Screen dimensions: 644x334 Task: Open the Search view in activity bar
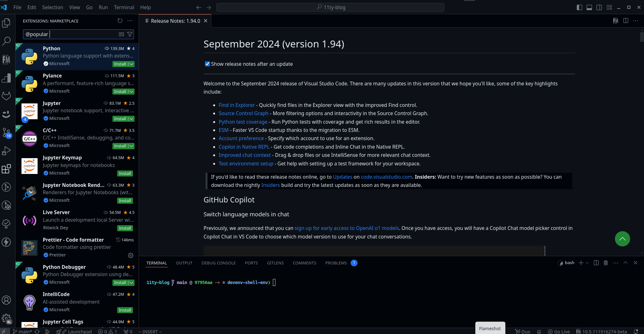coord(6,41)
